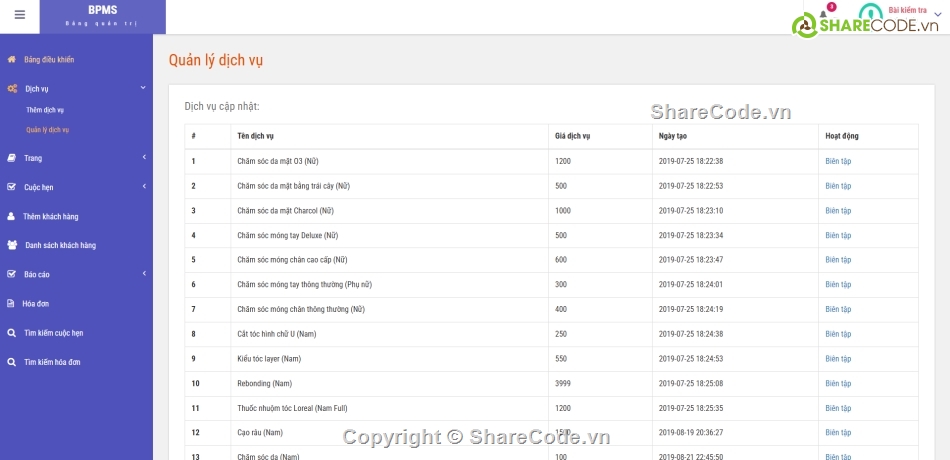Open Tìm kiếm hóa đơn menu item
Image resolution: width=950 pixels, height=460 pixels.
[x=52, y=362]
